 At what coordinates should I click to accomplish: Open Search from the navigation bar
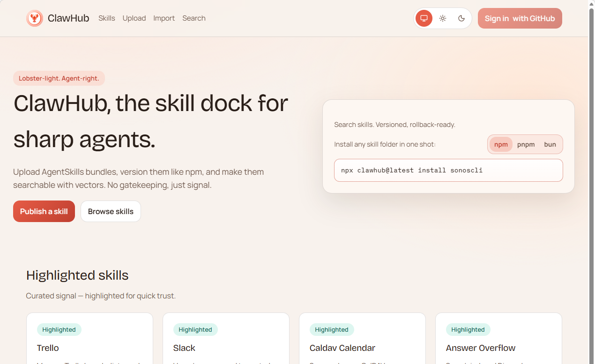(194, 18)
